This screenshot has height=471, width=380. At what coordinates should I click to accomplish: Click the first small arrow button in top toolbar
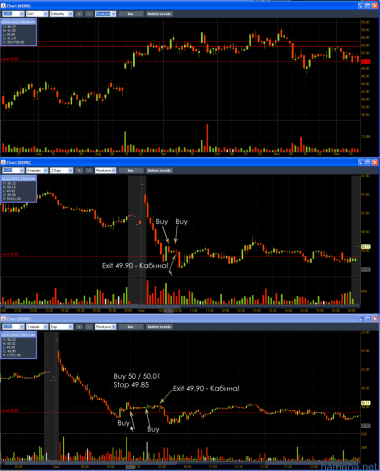79,14
